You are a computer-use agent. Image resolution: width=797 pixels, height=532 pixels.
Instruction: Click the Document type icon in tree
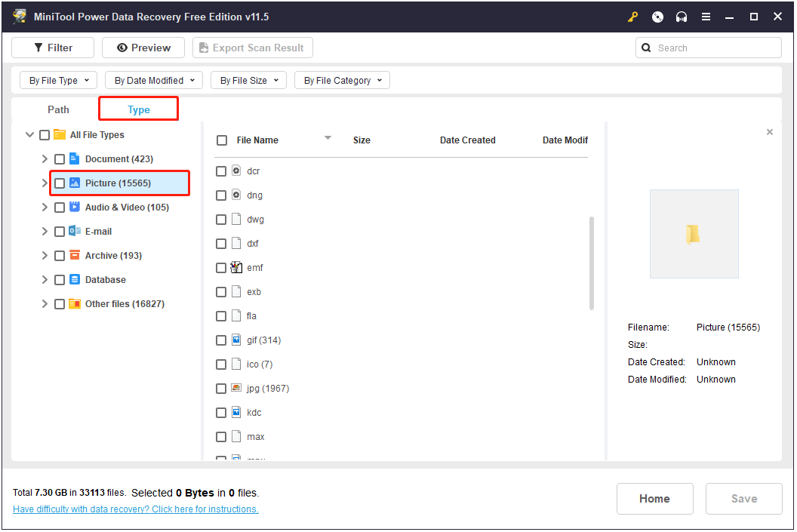74,158
